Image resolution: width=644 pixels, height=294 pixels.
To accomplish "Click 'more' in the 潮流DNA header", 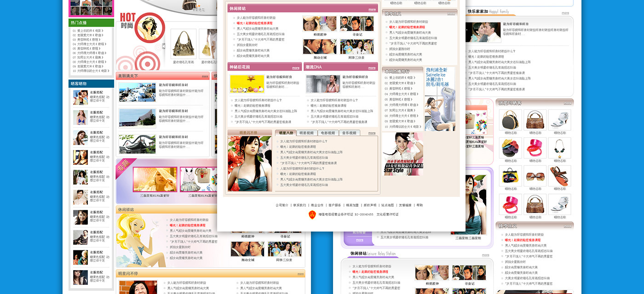I will (372, 68).
